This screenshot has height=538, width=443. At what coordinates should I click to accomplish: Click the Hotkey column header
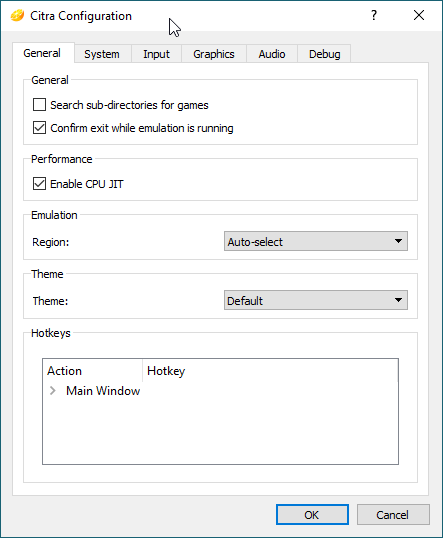point(270,371)
